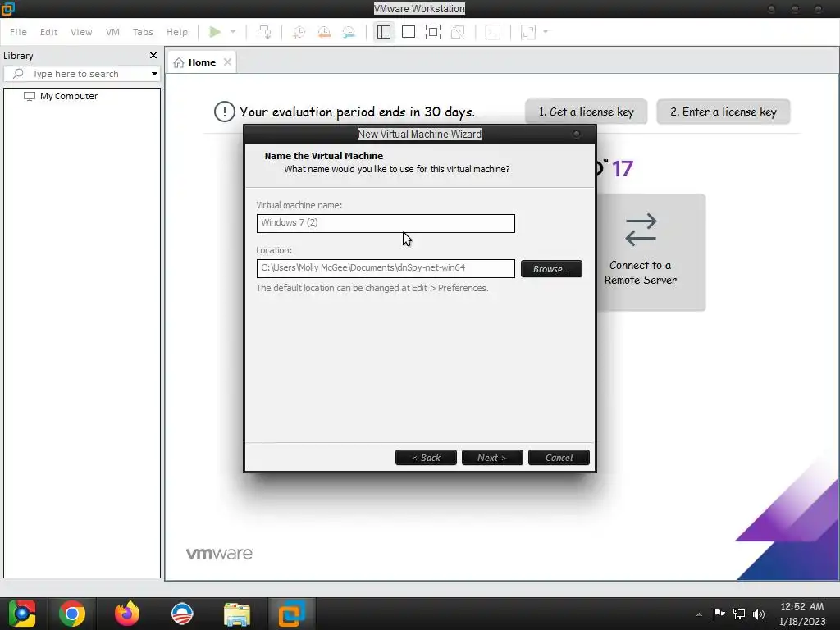This screenshot has height=630, width=840.
Task: Open the VM menu
Action: 112,32
